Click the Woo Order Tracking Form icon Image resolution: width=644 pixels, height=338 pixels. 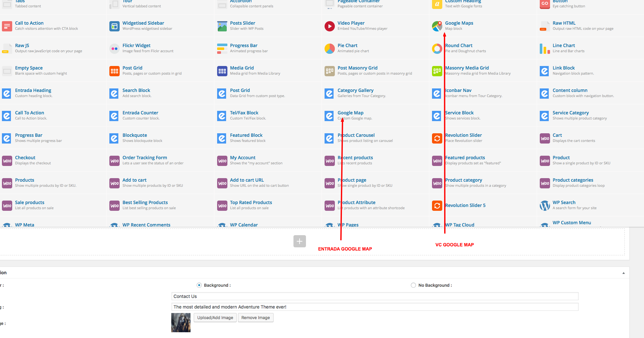click(114, 161)
